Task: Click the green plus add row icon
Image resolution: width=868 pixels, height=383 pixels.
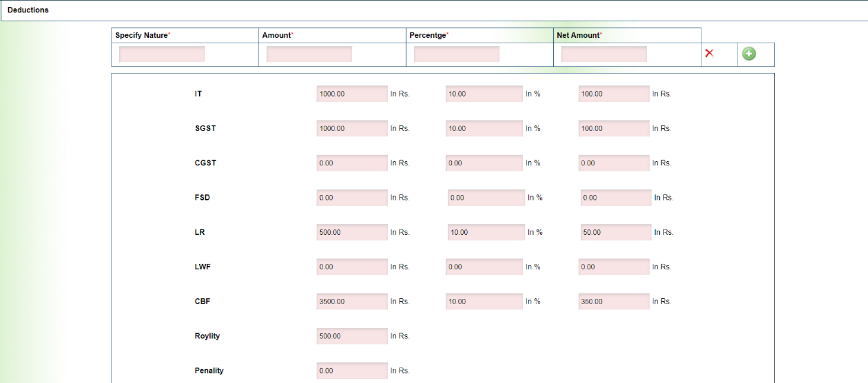Action: click(749, 54)
